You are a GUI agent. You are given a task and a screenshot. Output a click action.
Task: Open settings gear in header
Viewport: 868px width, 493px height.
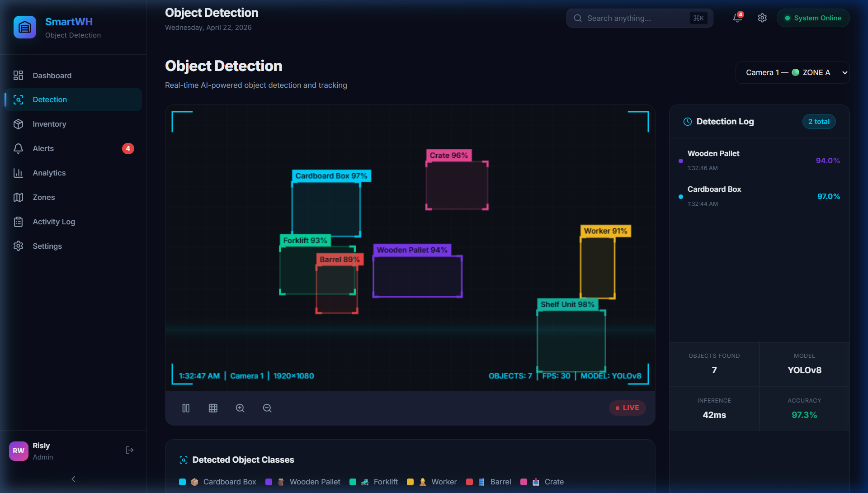pos(762,18)
